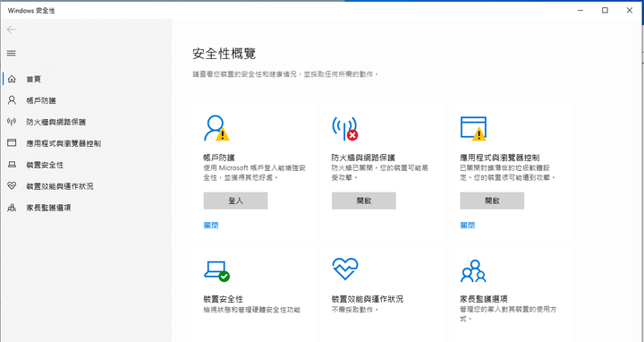
Task: Click the 裝置安全性 card heading
Action: click(223, 299)
